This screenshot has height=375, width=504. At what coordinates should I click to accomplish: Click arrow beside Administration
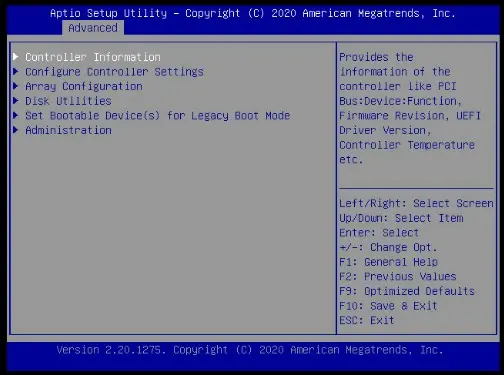pyautogui.click(x=16, y=130)
